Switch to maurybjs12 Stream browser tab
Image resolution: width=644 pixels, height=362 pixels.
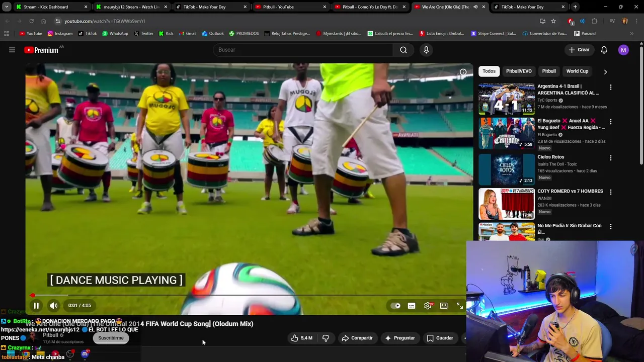131,7
